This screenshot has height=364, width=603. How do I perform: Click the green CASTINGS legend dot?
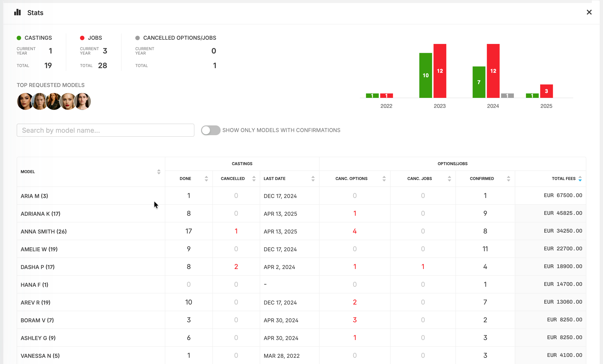click(19, 38)
